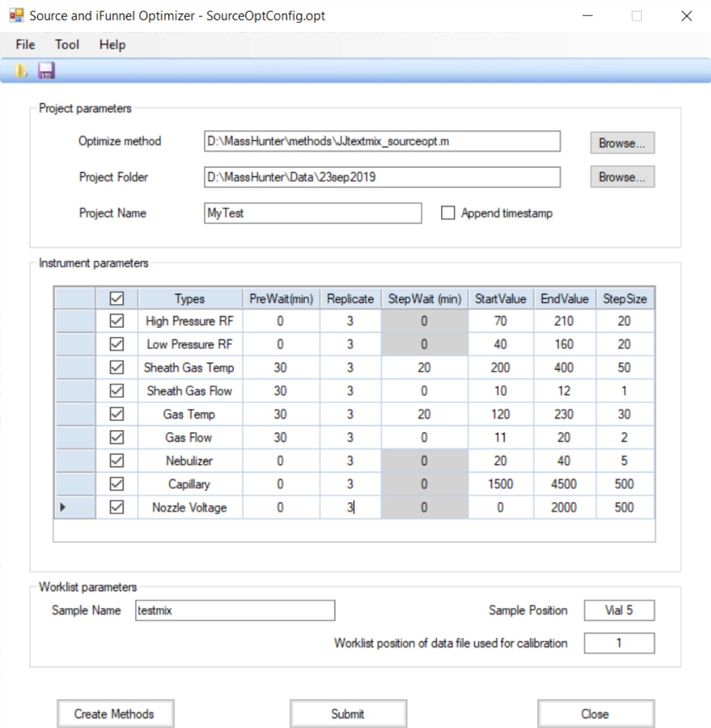Change Sample Position from Vial 5
The width and height of the screenshot is (711, 728).
point(619,610)
